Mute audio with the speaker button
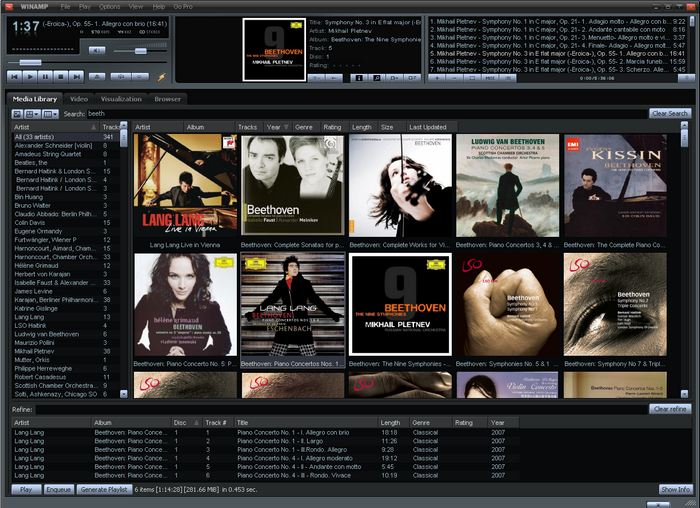Screen dimensions: 700x508 pos(97,50)
